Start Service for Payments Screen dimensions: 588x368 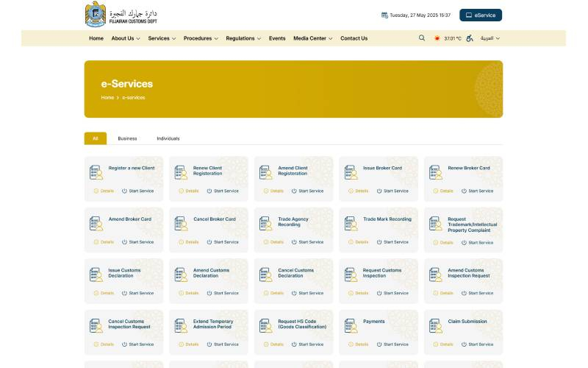(x=392, y=344)
